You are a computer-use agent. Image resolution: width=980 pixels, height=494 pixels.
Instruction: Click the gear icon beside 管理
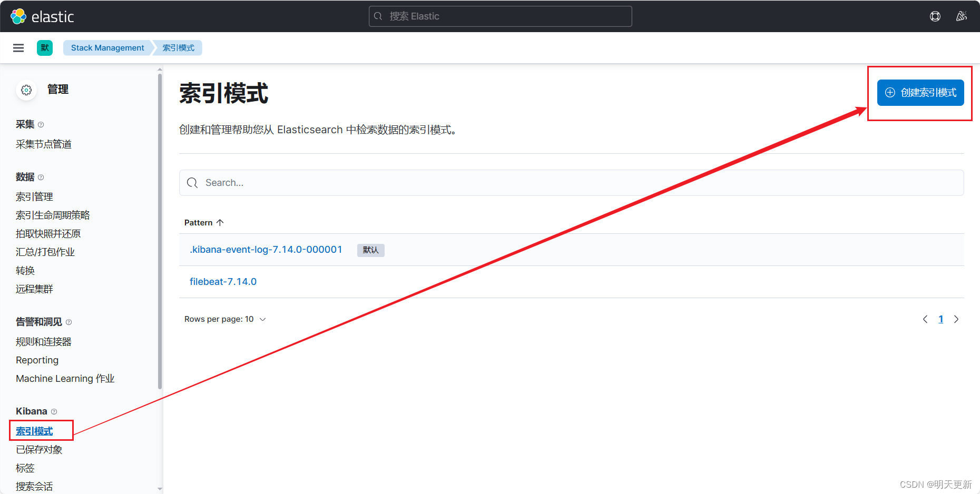26,90
